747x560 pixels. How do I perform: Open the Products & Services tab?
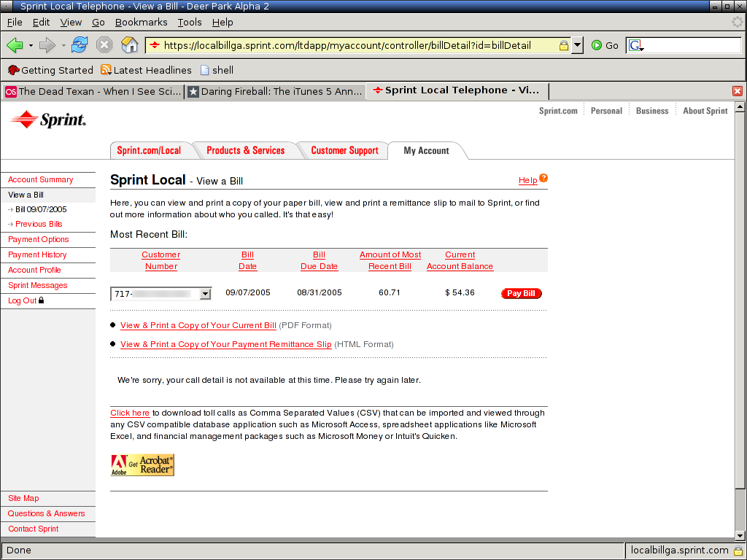tap(245, 150)
